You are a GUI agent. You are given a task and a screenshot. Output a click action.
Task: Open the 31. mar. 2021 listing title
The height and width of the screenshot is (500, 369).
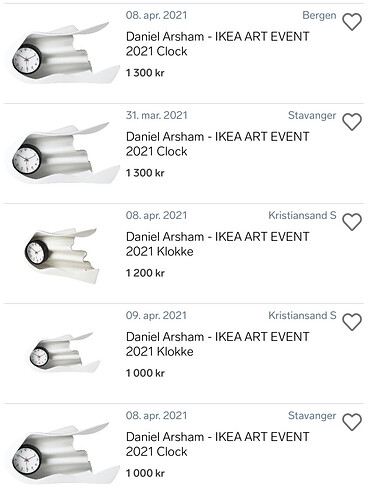click(x=218, y=144)
